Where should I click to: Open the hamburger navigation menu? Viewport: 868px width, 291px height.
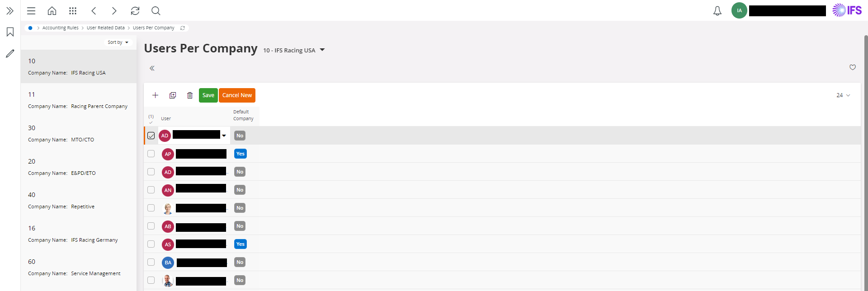[31, 11]
